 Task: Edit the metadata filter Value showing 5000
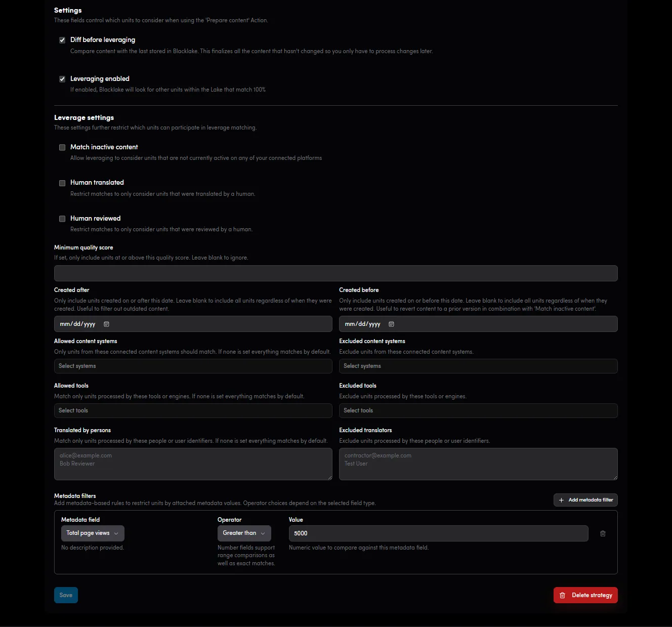pos(438,533)
